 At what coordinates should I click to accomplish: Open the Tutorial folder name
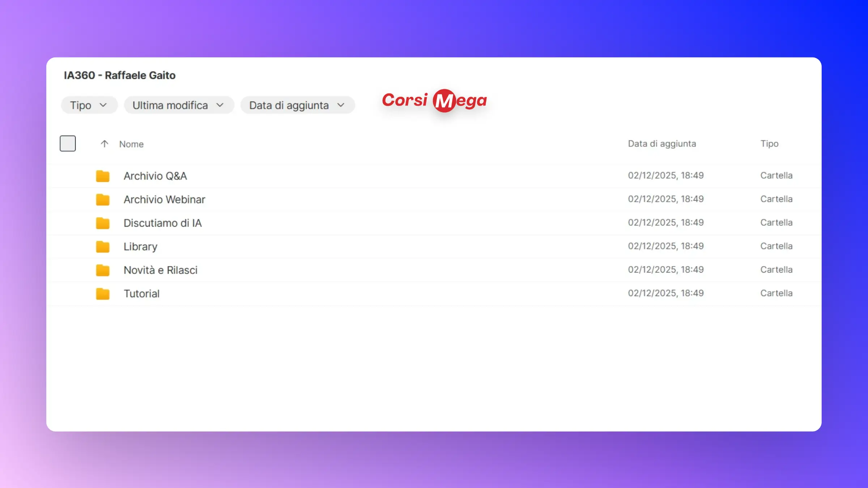point(141,294)
